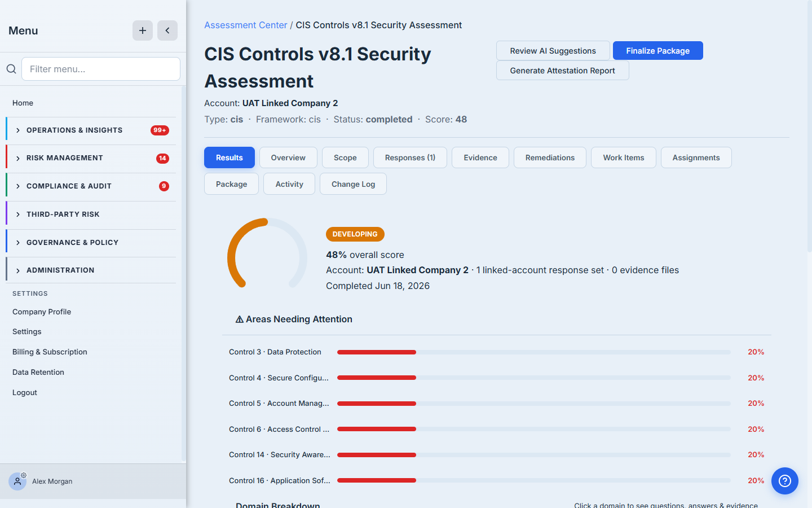Click Logout in the sidebar
812x508 pixels.
(25, 392)
